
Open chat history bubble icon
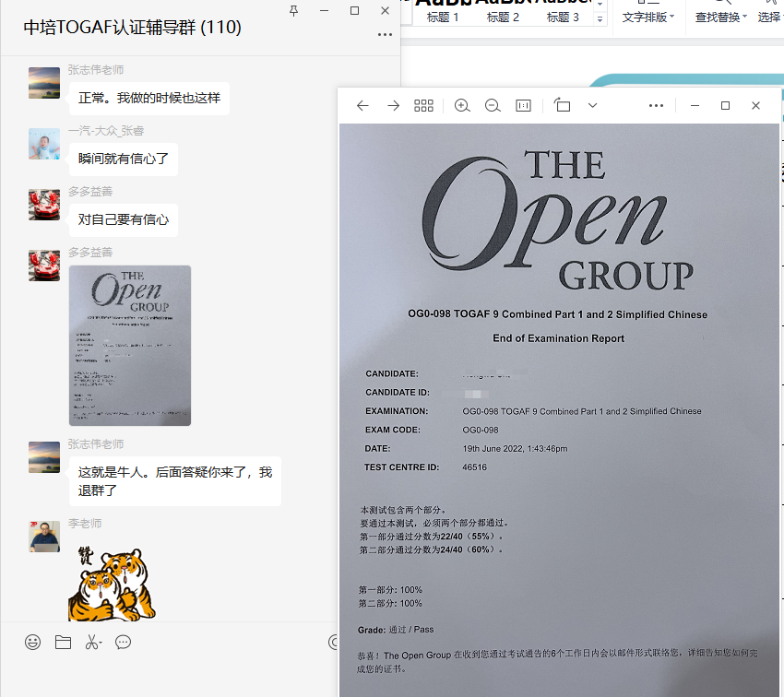[123, 642]
